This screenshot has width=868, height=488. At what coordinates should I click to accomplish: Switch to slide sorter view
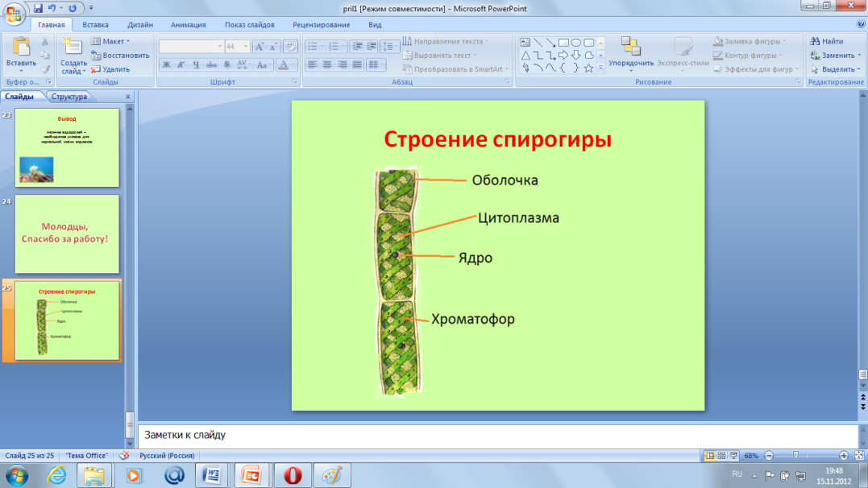pyautogui.click(x=721, y=456)
